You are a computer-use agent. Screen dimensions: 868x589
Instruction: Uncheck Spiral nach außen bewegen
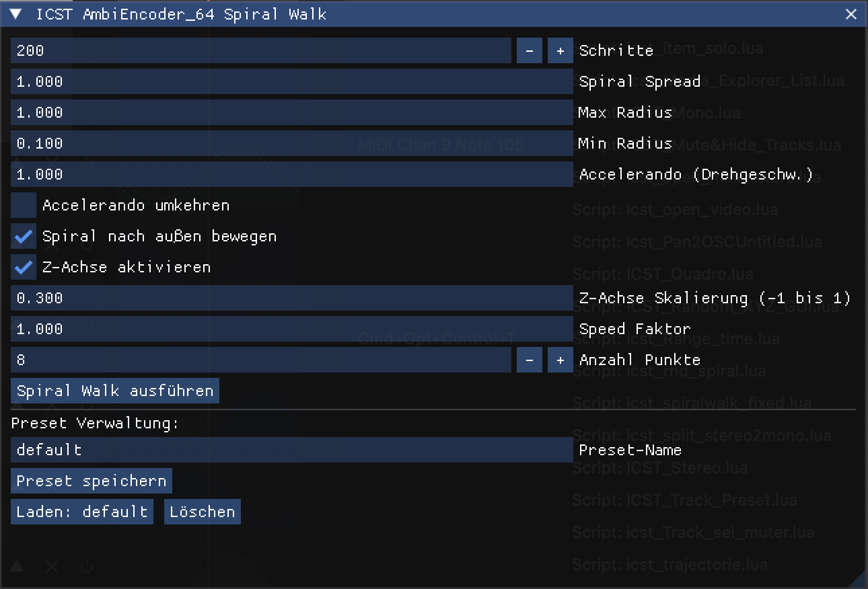[24, 237]
